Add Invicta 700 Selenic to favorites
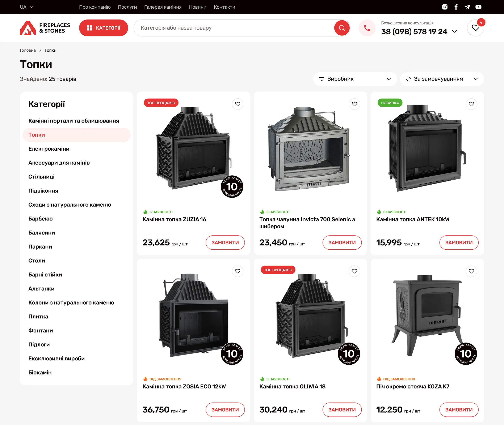Image resolution: width=504 pixels, height=425 pixels. pos(354,104)
